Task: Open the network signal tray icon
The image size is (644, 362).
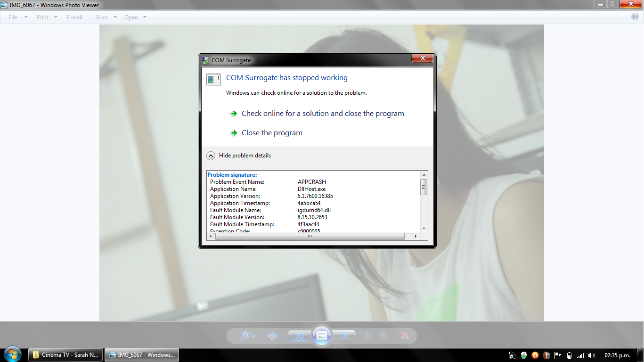Action: tap(580, 355)
